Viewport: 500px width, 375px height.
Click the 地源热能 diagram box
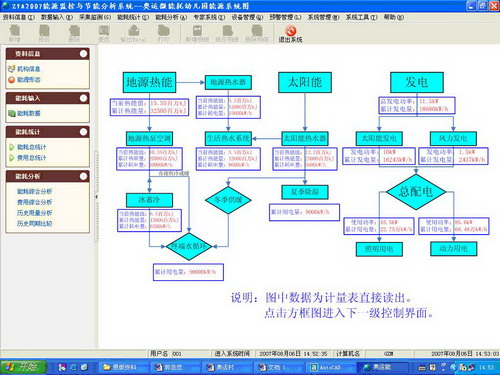(x=149, y=82)
